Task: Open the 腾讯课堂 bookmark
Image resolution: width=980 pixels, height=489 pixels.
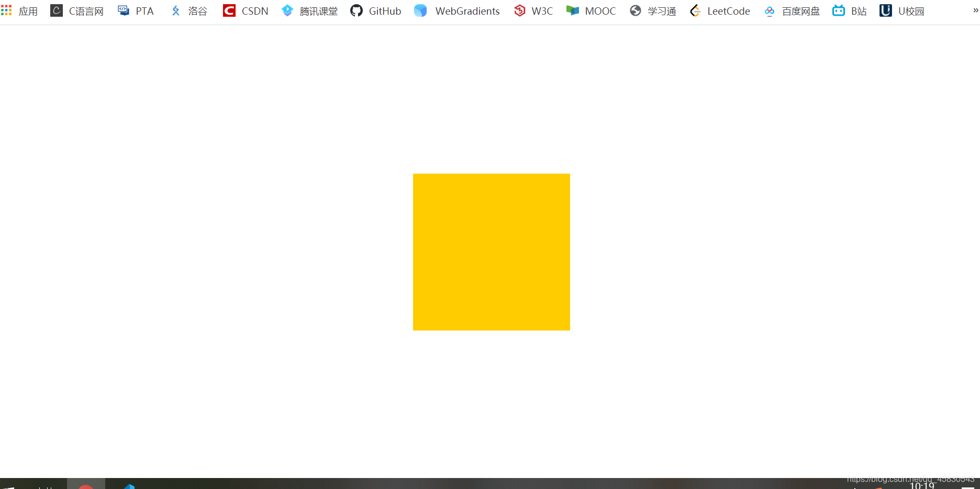Action: point(319,11)
